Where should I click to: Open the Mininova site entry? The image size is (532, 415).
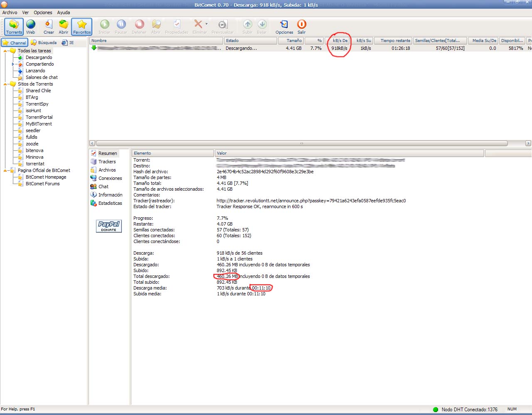34,157
